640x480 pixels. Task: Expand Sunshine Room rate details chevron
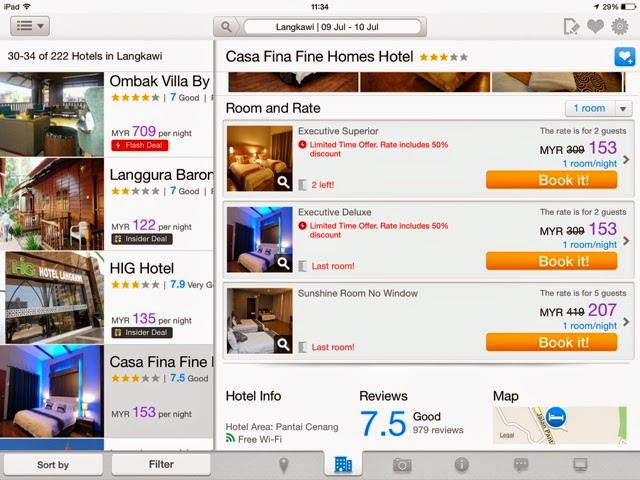tap(626, 322)
